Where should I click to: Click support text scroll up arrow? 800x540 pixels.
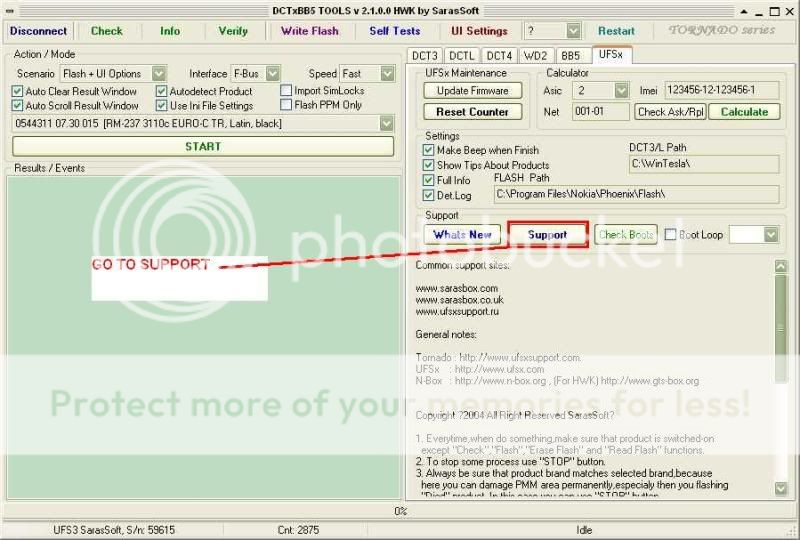click(x=781, y=266)
